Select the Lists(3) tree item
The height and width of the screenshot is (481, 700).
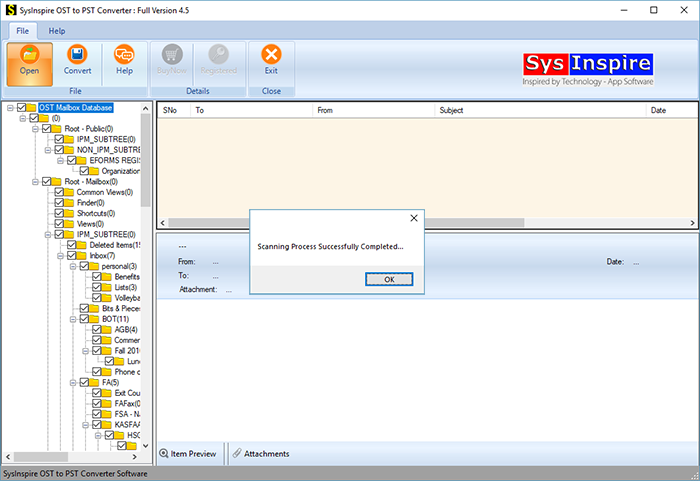click(126, 287)
